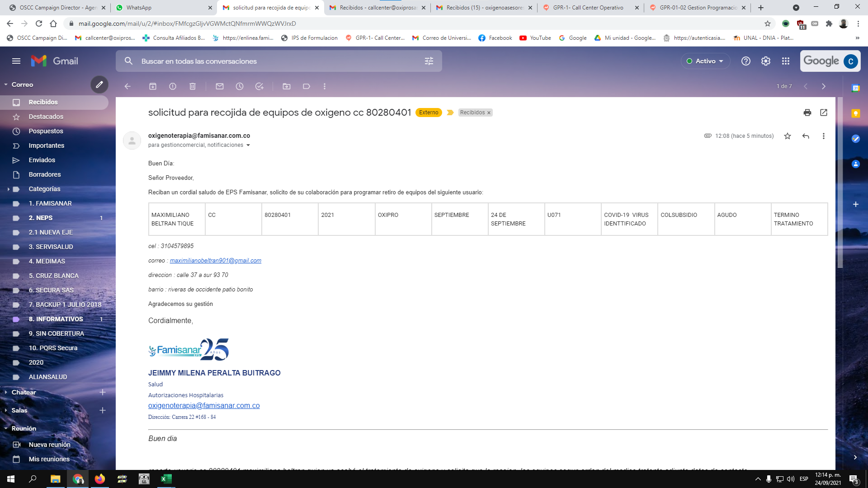Viewport: 868px width, 488px height.
Task: Switch to OSCC Campaign Director tab
Action: [x=57, y=8]
